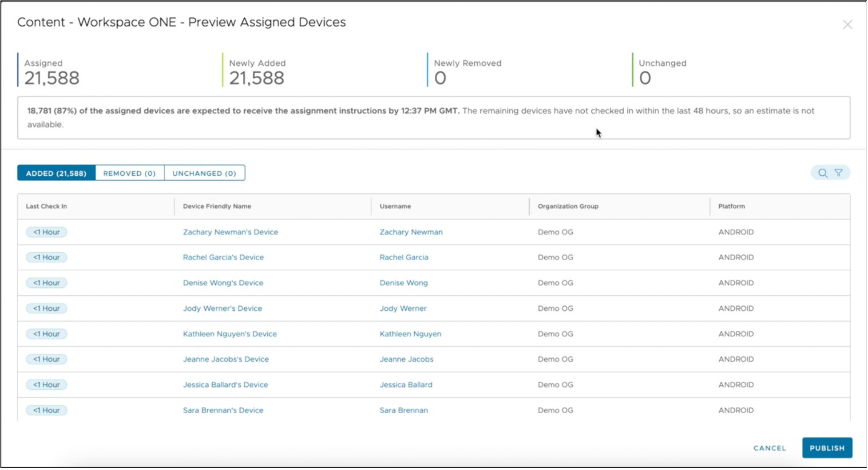The height and width of the screenshot is (470, 868).
Task: Switch to the Removed (0) tab
Action: (129, 173)
